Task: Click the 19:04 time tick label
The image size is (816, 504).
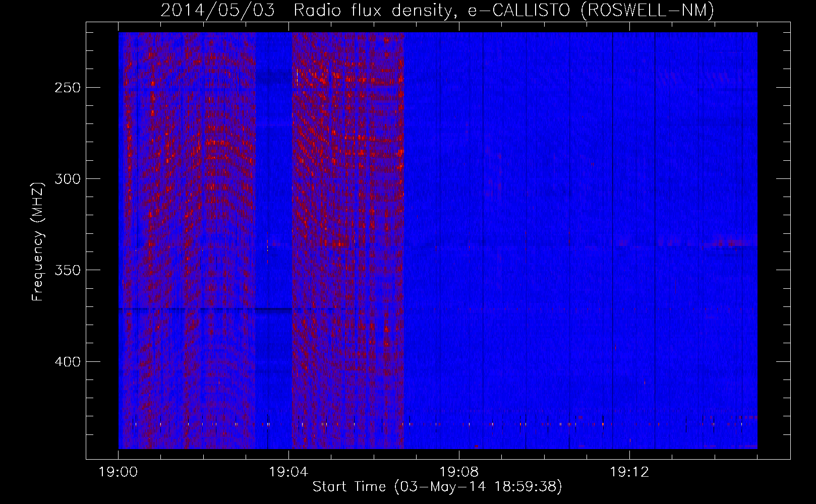Action: [288, 472]
